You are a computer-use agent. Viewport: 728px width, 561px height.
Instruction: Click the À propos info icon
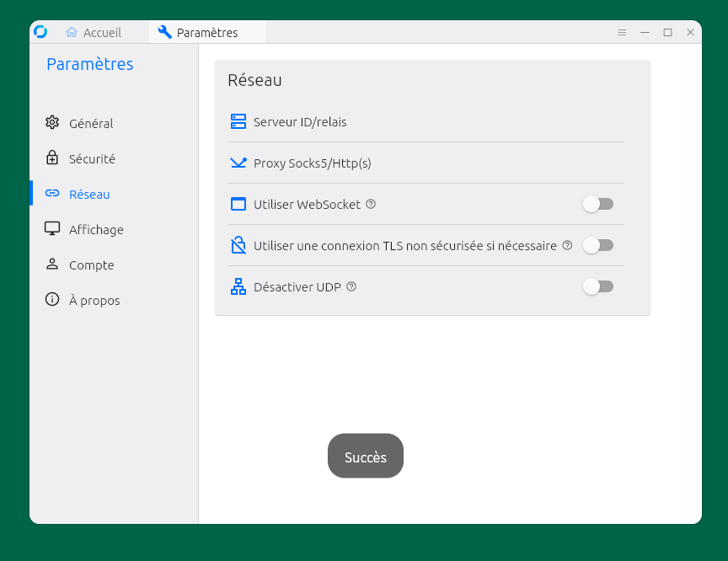[52, 299]
